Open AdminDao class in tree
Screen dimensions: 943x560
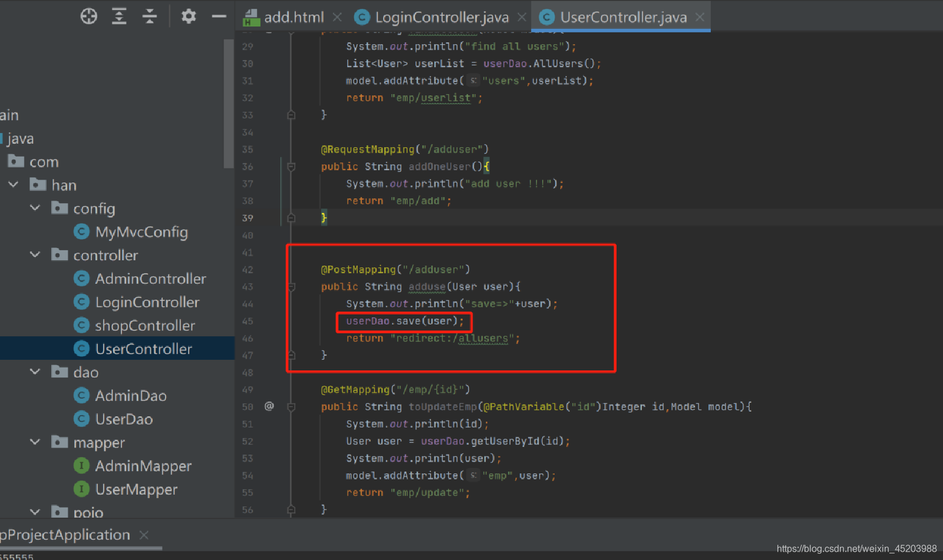[131, 396]
